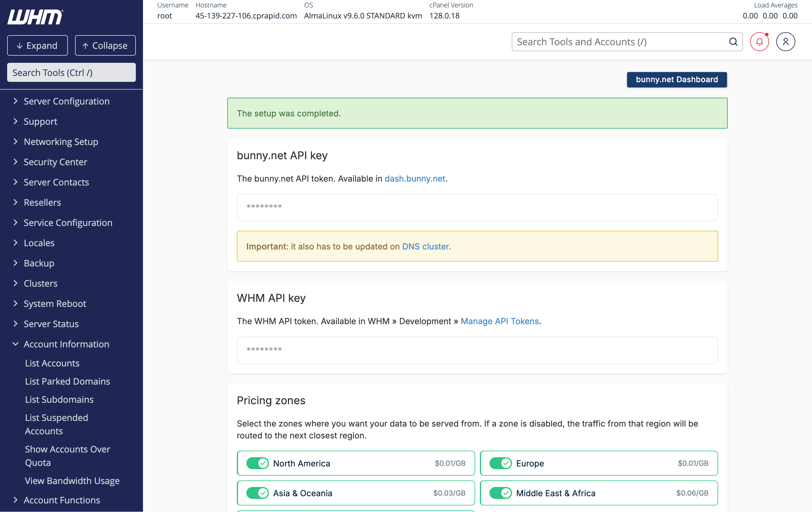Click the 'Pricing zones' heading
Screen dimensions: 812x512
tap(271, 400)
